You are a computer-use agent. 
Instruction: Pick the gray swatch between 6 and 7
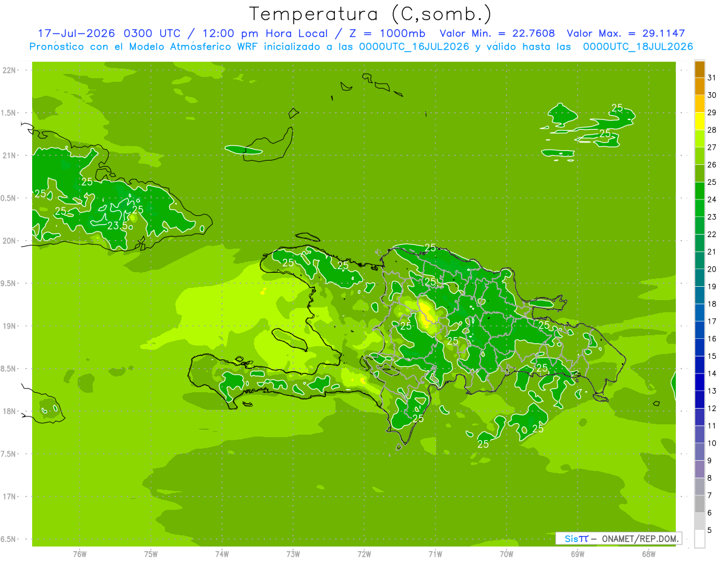(699, 504)
